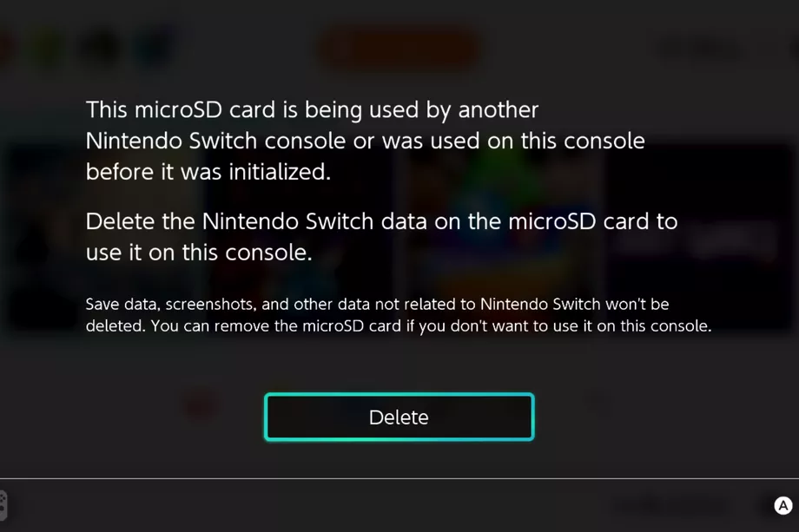
Task: Click the blurred icon right of Delete button
Action: point(598,402)
